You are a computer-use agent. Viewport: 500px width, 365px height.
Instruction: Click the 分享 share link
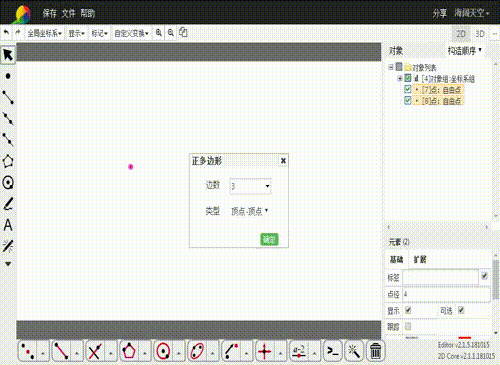[x=440, y=13]
